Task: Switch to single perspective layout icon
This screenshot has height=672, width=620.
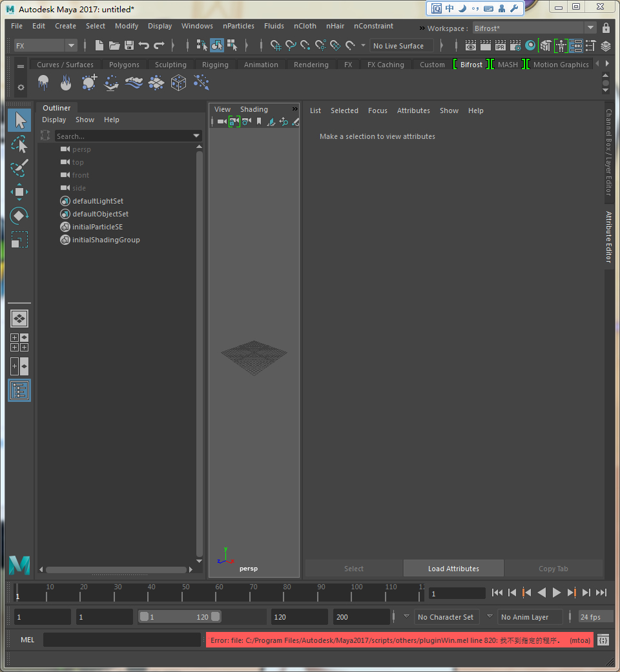Action: (19, 319)
